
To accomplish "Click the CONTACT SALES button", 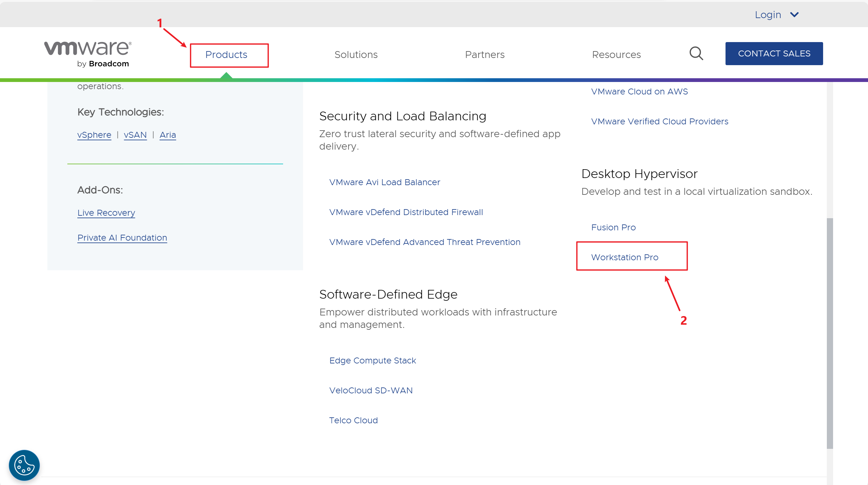I will tap(774, 54).
